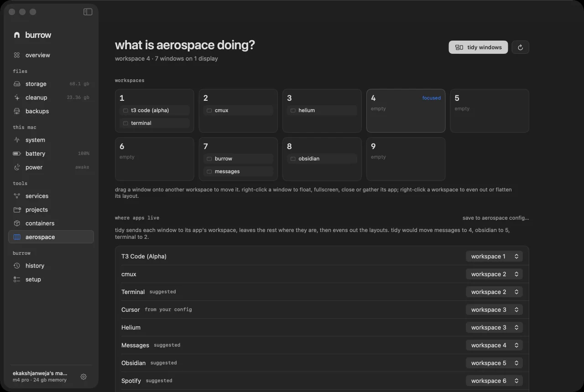Image resolution: width=584 pixels, height=392 pixels.
Task: Click the 'from your config' label by Cursor
Action: [168, 309]
